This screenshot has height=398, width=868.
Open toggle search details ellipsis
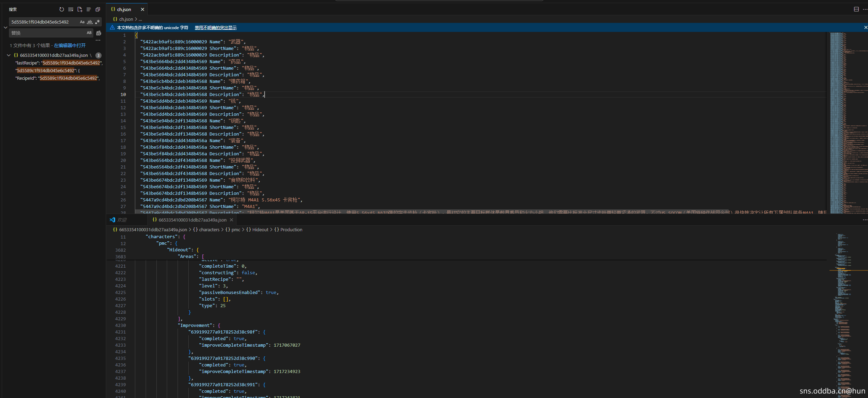pos(98,41)
